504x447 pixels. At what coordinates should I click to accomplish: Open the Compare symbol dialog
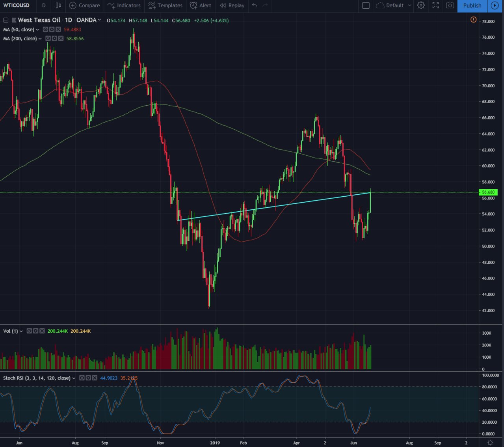click(85, 6)
